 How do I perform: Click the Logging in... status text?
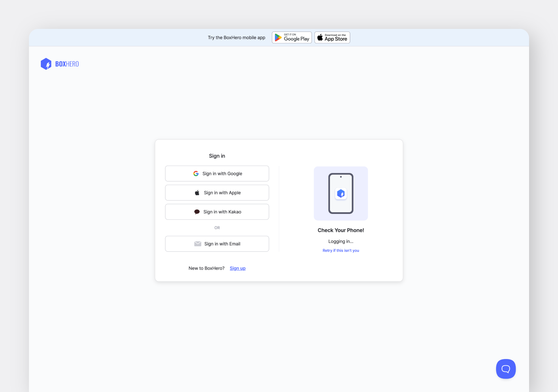pos(341,241)
